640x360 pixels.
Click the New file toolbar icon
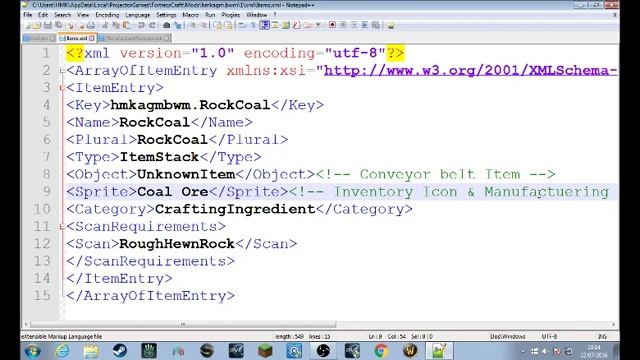[x=27, y=25]
